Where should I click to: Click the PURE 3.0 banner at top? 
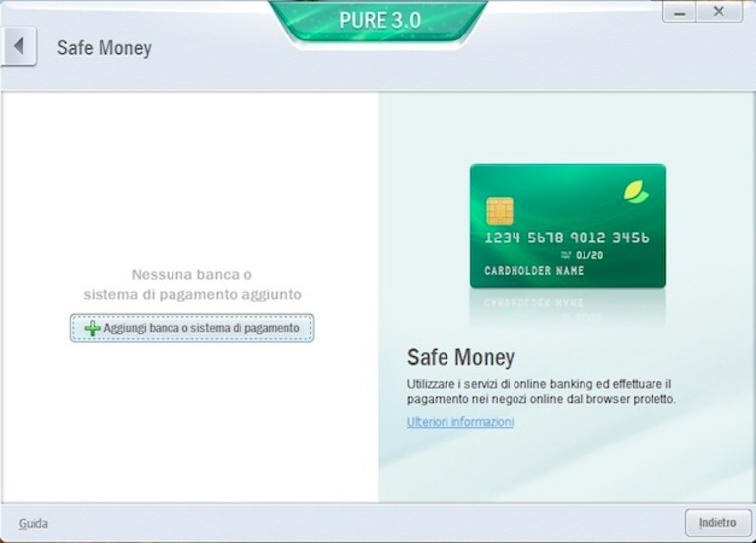click(378, 22)
